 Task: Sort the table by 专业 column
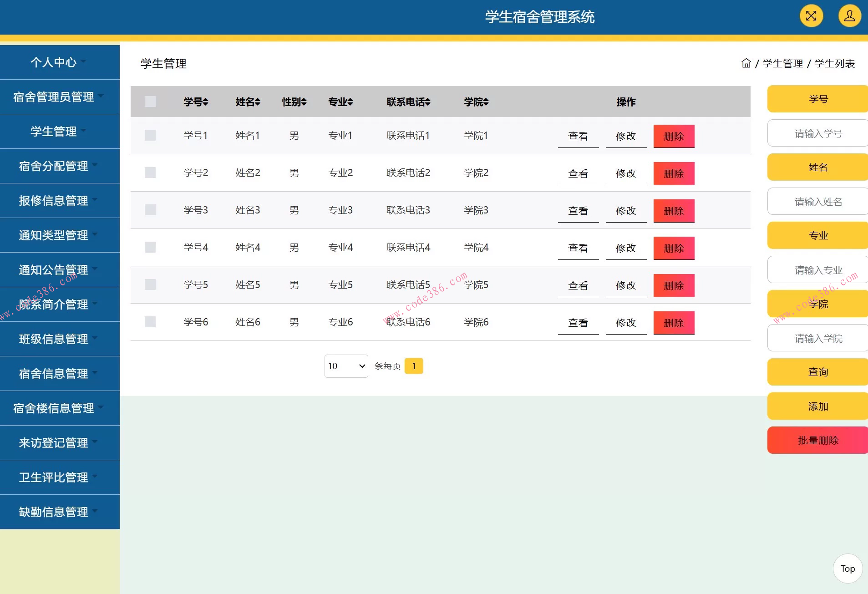click(x=340, y=102)
